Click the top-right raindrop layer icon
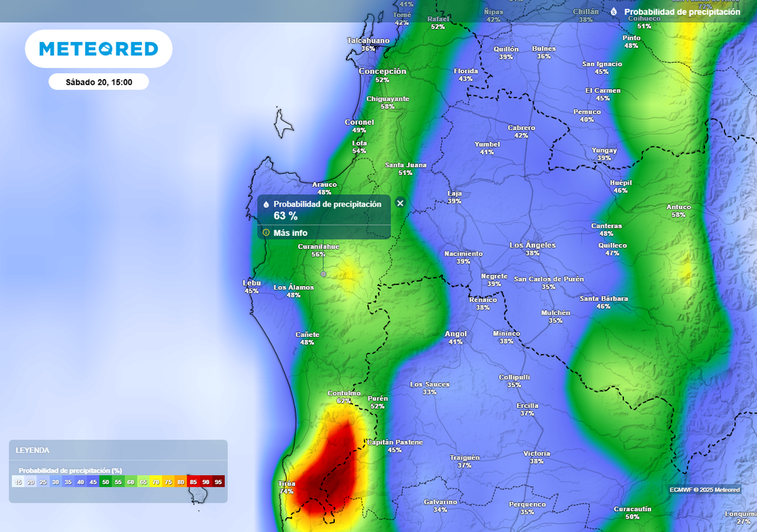 [614, 12]
